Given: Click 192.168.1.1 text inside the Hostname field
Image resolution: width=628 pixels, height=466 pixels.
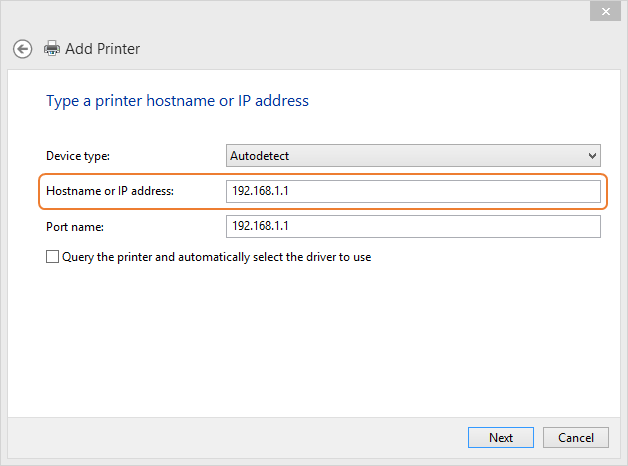Looking at the screenshot, I should tap(260, 191).
